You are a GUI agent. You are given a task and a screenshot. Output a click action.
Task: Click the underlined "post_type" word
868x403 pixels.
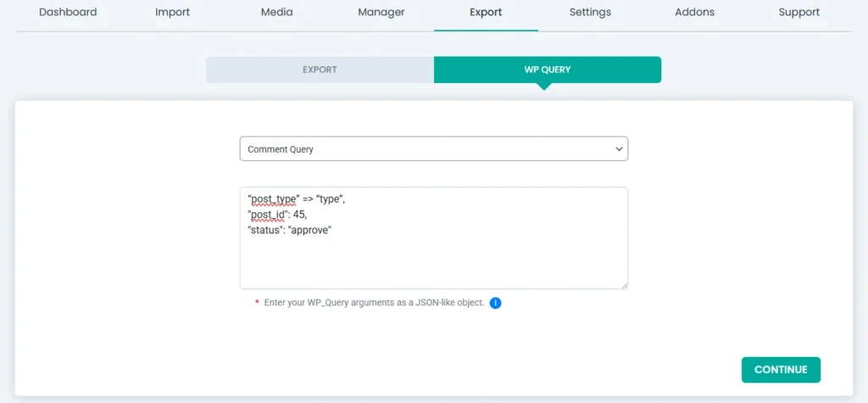[272, 199]
